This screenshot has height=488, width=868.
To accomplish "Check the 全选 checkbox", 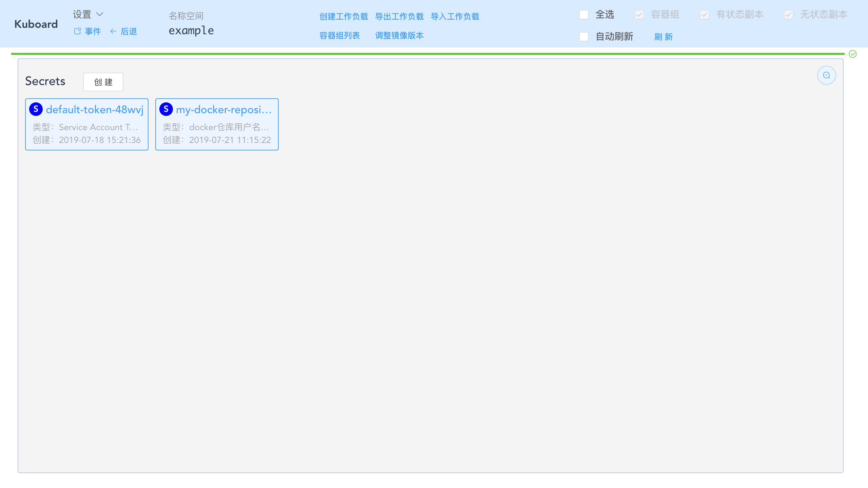I will point(584,15).
